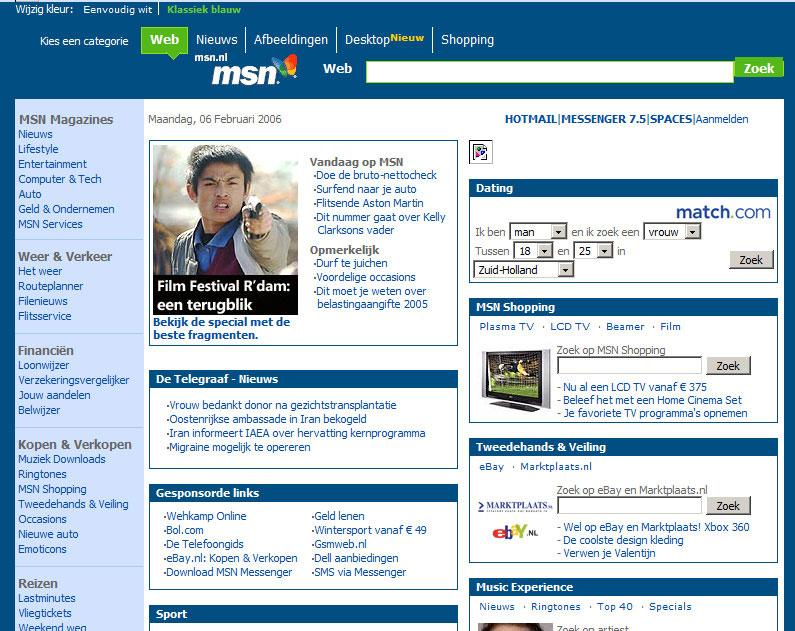Open the Shopping category tab
This screenshot has height=631, width=795.
(467, 40)
